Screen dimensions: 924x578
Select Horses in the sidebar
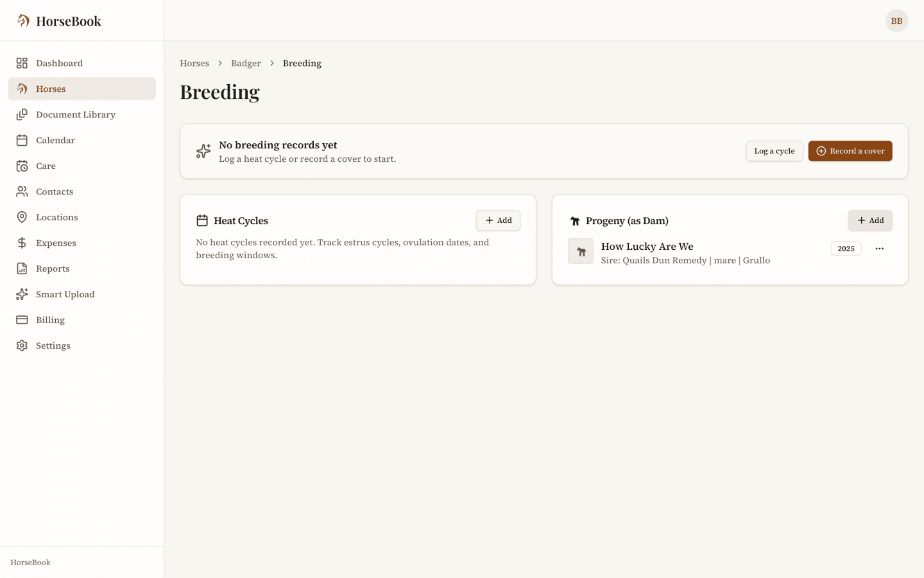click(x=82, y=89)
